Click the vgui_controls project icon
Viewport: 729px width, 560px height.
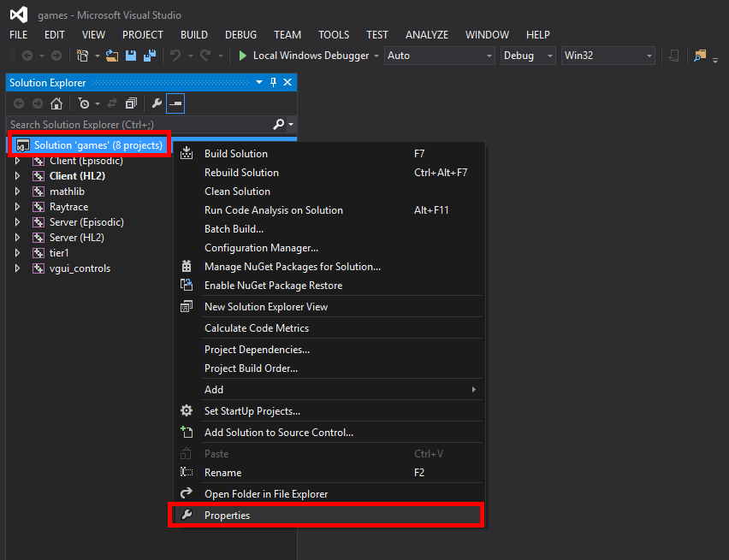tap(39, 268)
